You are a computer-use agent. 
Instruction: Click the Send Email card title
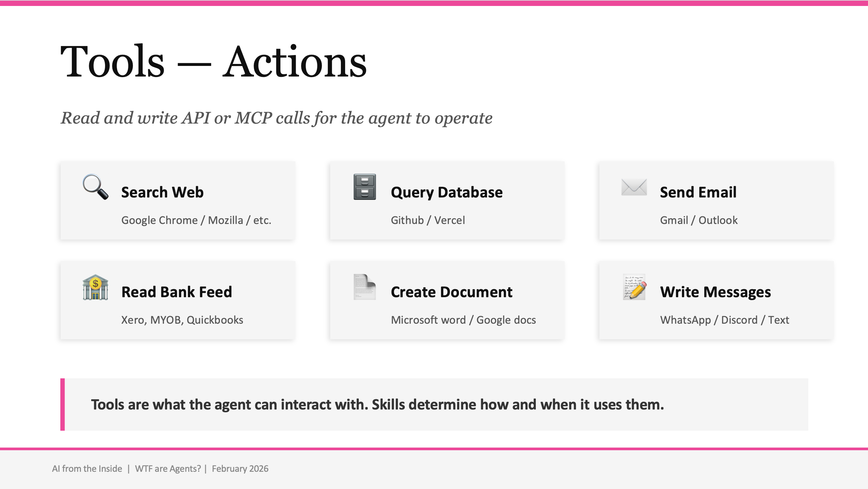tap(698, 192)
